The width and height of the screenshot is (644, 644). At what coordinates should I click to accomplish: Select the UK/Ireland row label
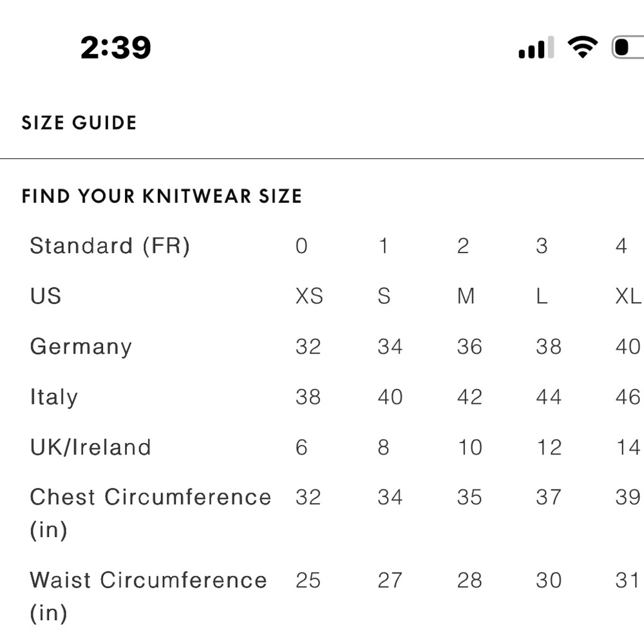point(90,447)
